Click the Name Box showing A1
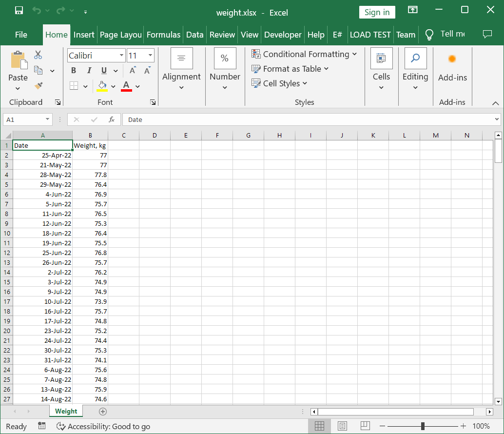The image size is (504, 434). point(27,119)
